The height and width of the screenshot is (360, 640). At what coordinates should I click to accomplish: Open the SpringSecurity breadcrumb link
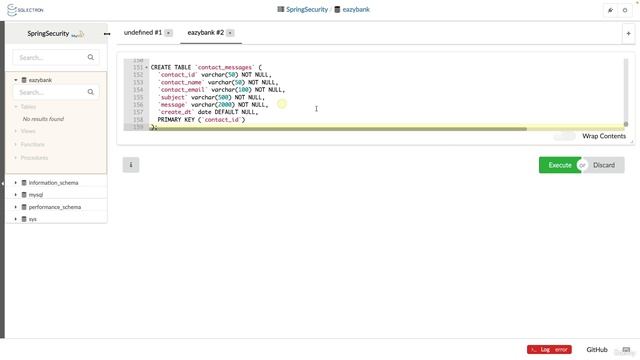[x=307, y=9]
